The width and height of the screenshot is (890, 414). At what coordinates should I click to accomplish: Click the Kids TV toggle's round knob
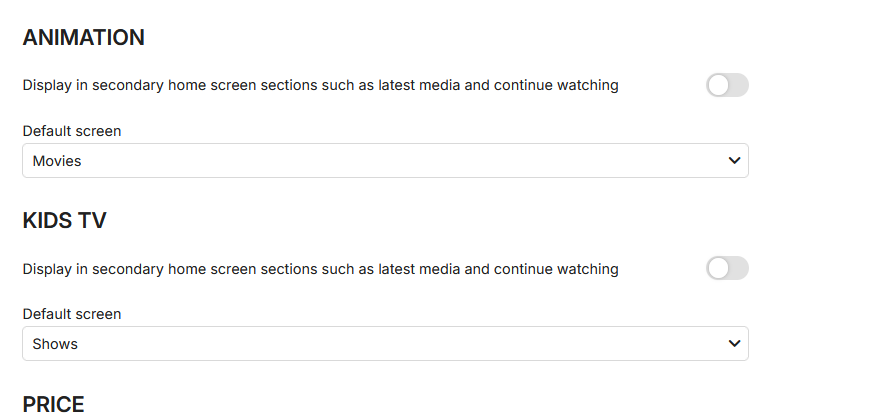(719, 269)
